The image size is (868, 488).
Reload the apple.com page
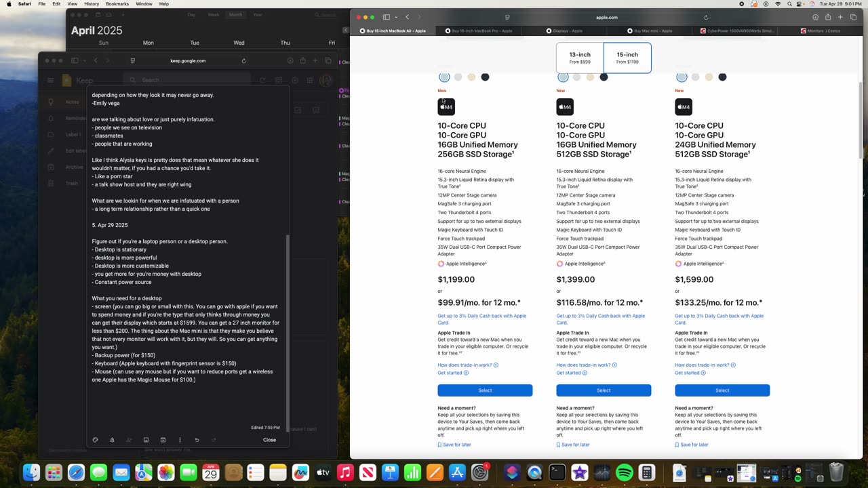[706, 17]
